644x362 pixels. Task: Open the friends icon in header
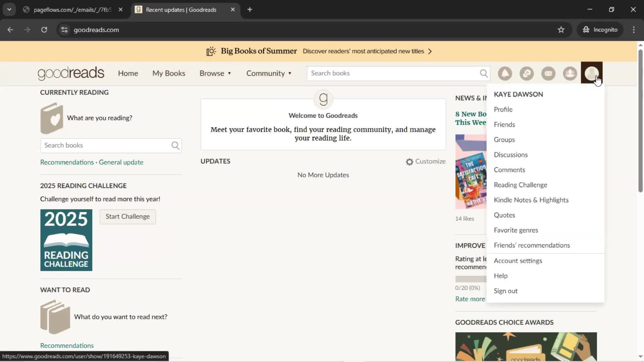(570, 73)
